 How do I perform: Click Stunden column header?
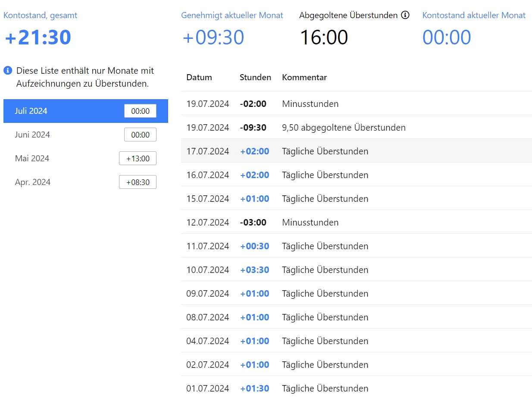[255, 78]
